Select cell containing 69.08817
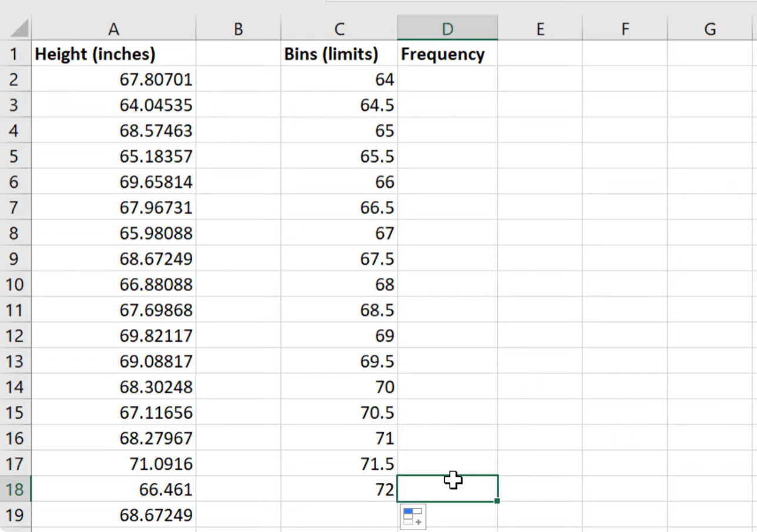 click(x=113, y=361)
